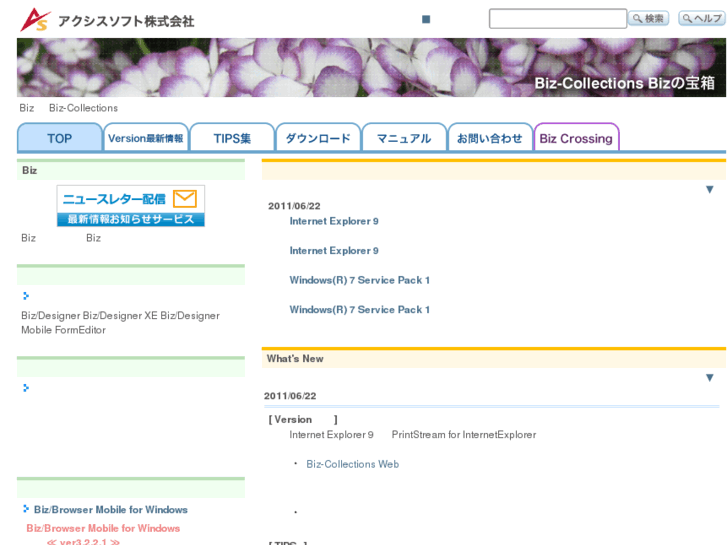The height and width of the screenshot is (545, 727).
Task: Open the TOP tab
Action: [x=60, y=137]
